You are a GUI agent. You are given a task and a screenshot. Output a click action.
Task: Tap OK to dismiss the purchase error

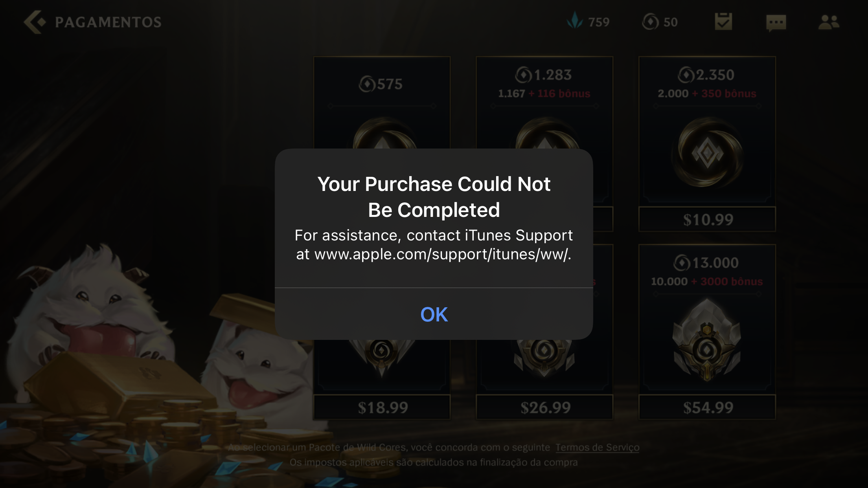[x=434, y=314]
